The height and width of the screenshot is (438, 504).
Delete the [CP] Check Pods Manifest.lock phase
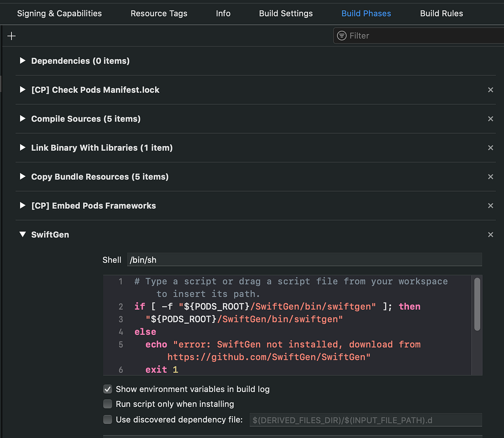pos(490,90)
